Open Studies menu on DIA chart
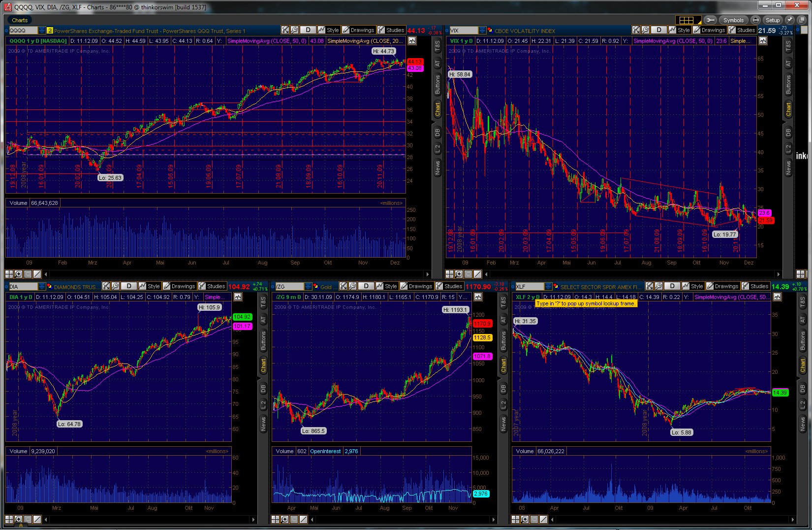 [x=212, y=286]
